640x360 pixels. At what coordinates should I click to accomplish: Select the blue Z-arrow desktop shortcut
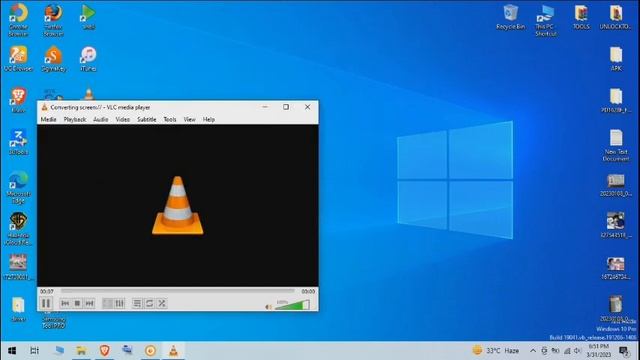18,142
